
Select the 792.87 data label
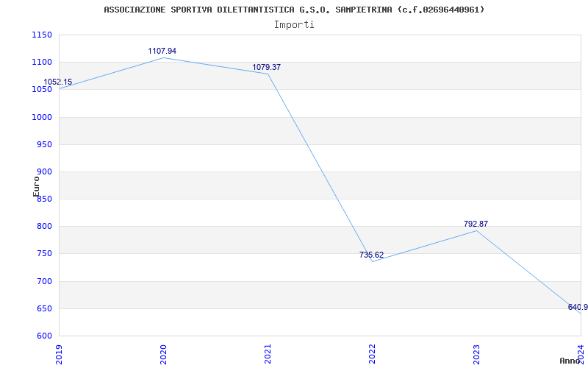[x=476, y=224]
